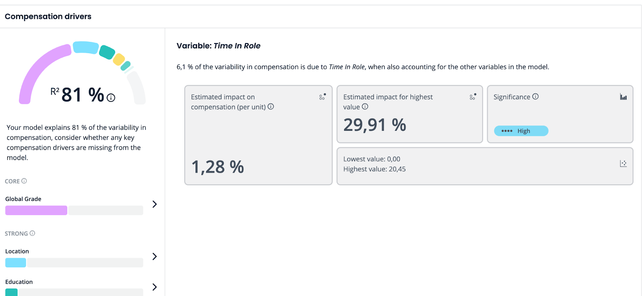Expand the Global Grade driver chevron

[155, 204]
